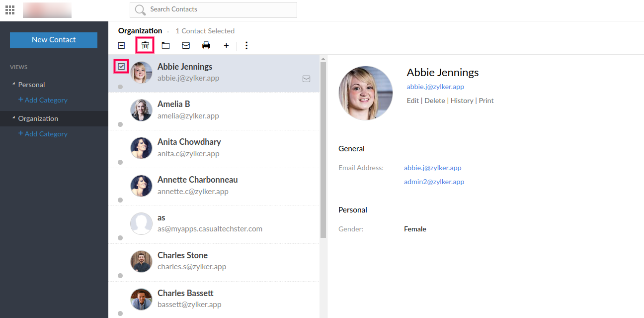Add Category under Personal view

[43, 100]
